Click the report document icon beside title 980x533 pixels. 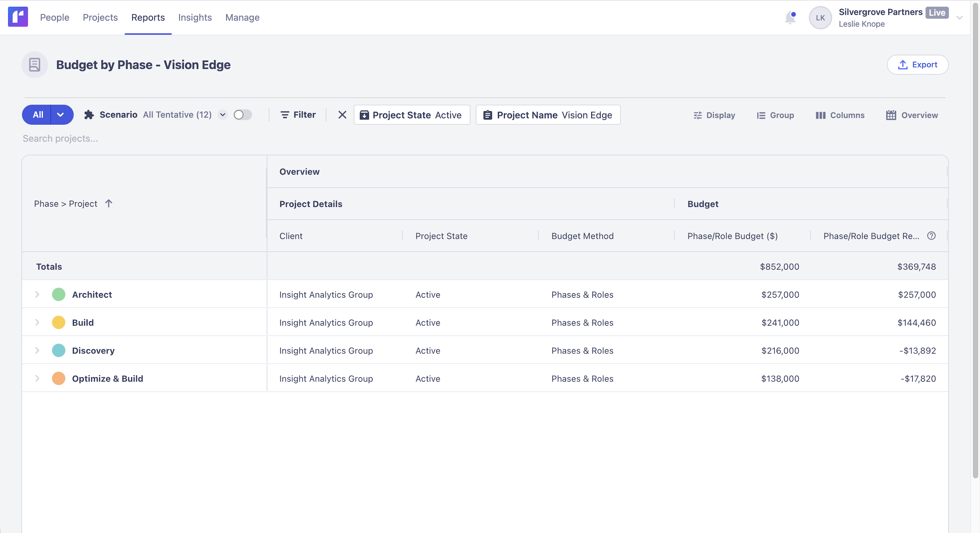coord(35,65)
